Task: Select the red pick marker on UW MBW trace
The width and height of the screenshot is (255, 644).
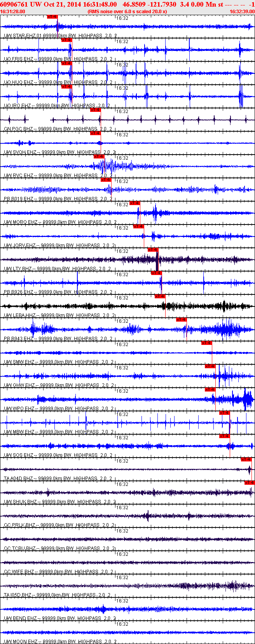Action: pos(224,413)
